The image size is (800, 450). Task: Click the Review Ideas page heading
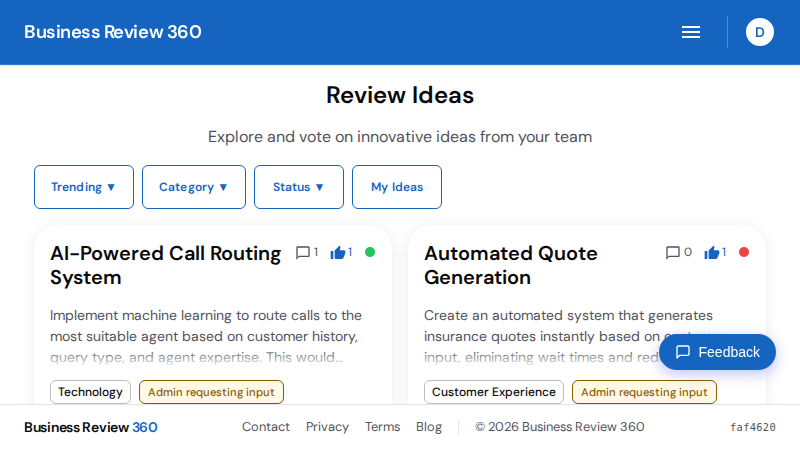point(400,95)
